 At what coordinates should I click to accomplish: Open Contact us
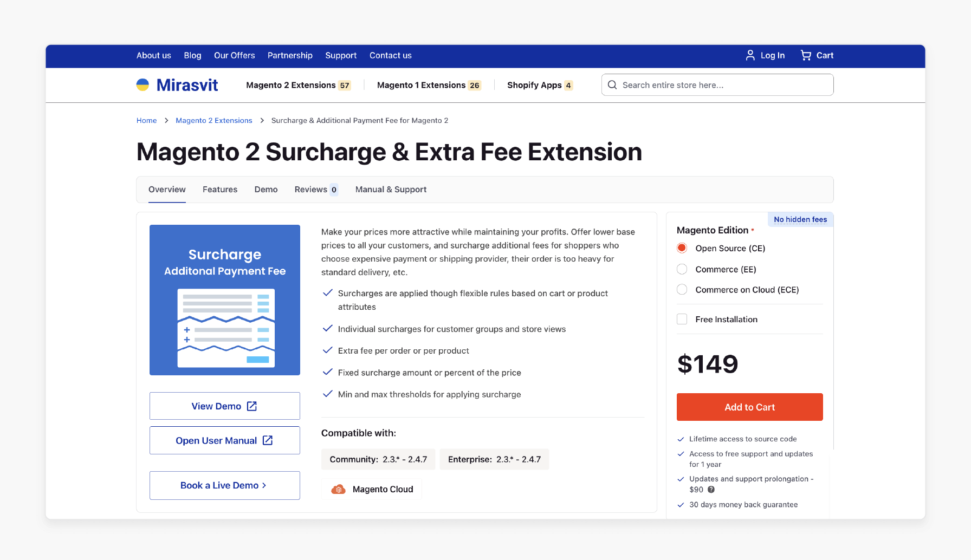(x=391, y=55)
